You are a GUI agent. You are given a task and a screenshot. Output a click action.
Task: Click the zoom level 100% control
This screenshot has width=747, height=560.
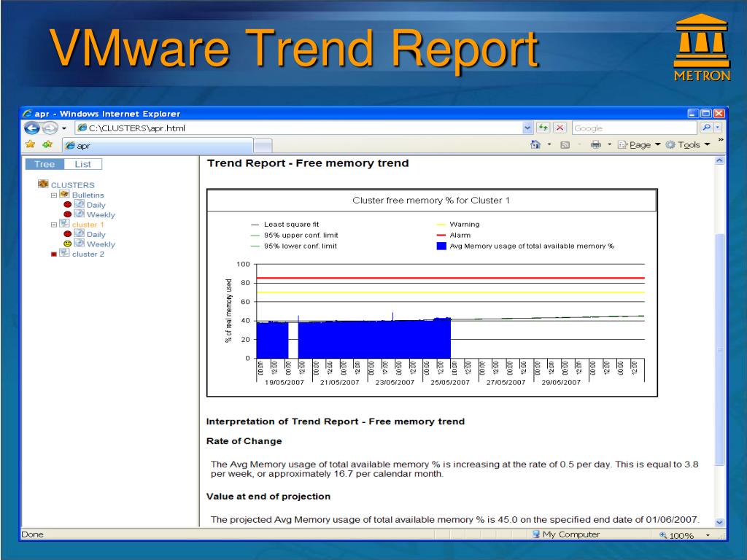684,535
